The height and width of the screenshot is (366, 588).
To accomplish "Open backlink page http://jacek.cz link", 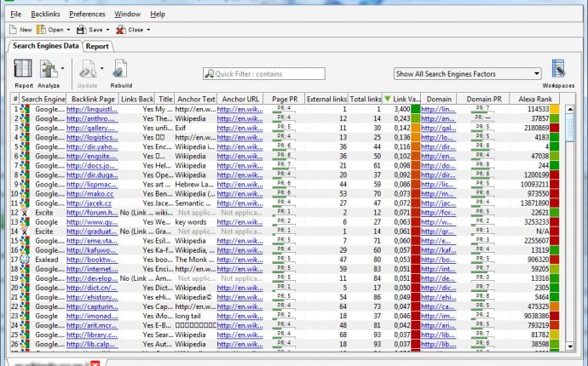I will click(89, 203).
